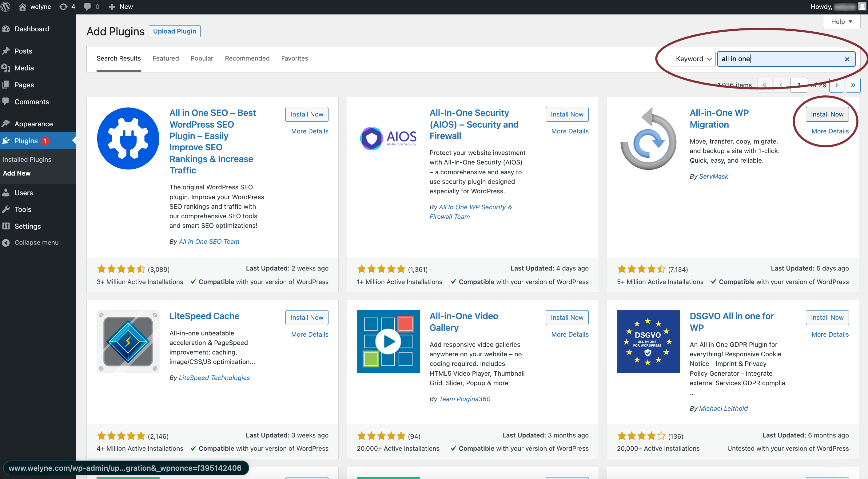Click the AIOS security plugin logo

pos(388,138)
